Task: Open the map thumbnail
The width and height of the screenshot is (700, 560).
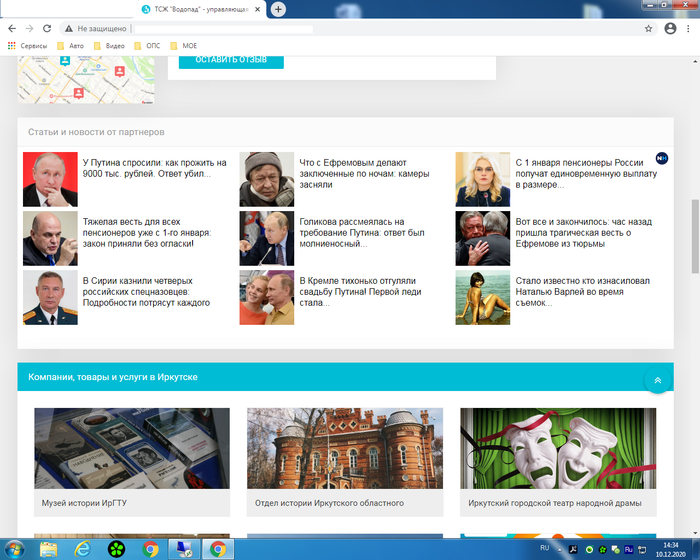Action: click(x=86, y=79)
